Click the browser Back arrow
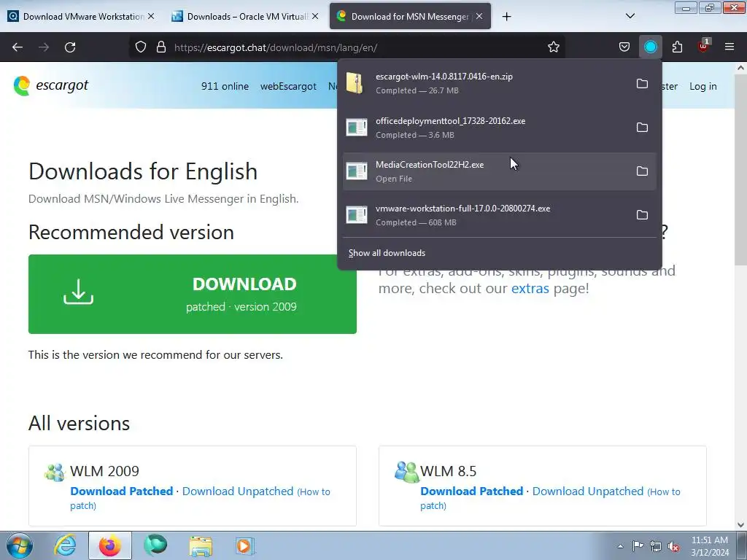The height and width of the screenshot is (560, 747). (18, 47)
